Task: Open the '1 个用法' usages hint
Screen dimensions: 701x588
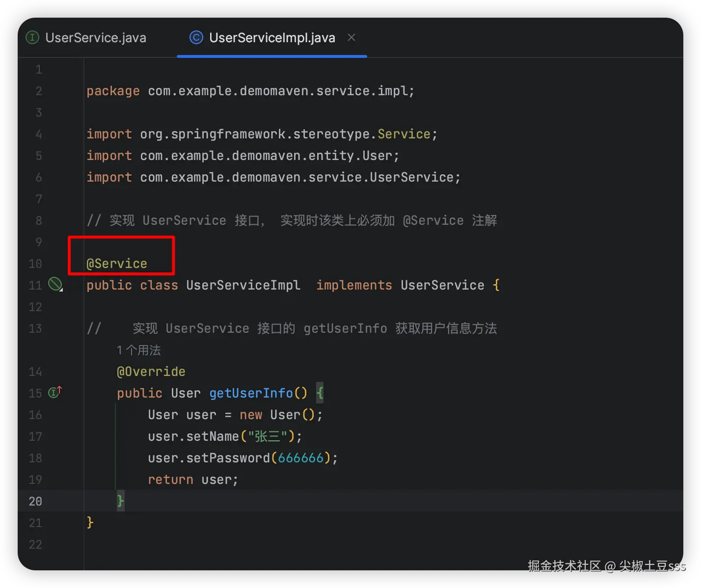Action: [x=139, y=350]
